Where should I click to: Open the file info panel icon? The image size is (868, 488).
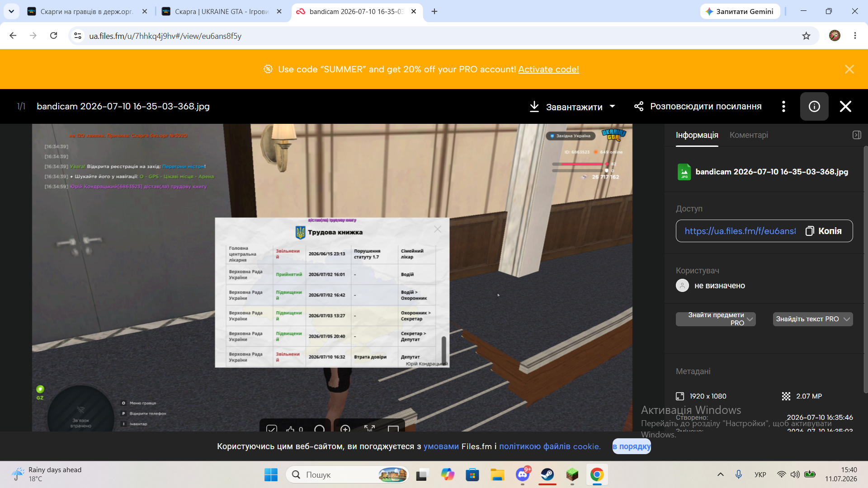click(814, 106)
